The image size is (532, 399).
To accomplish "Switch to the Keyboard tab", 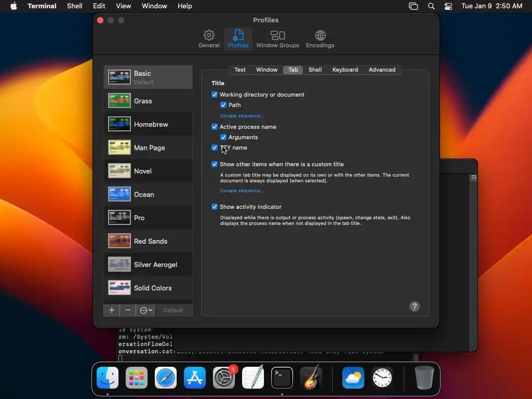I will click(x=345, y=70).
